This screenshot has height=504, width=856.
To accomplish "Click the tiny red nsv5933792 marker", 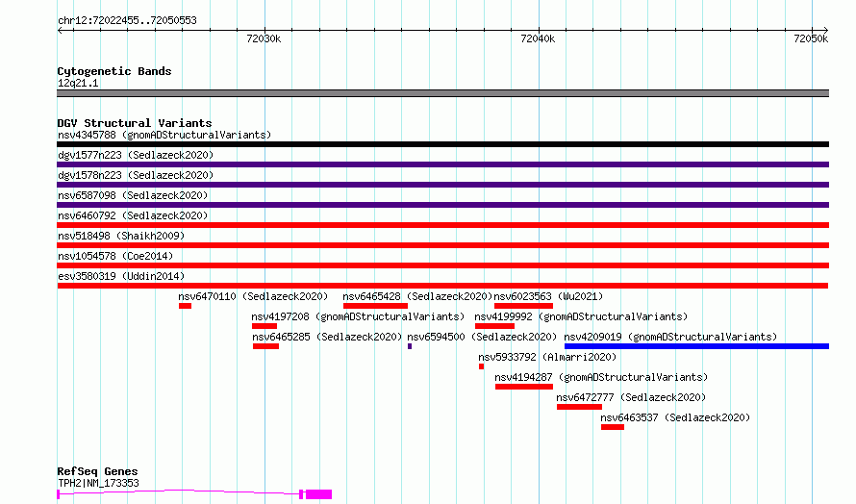I will (x=481, y=366).
